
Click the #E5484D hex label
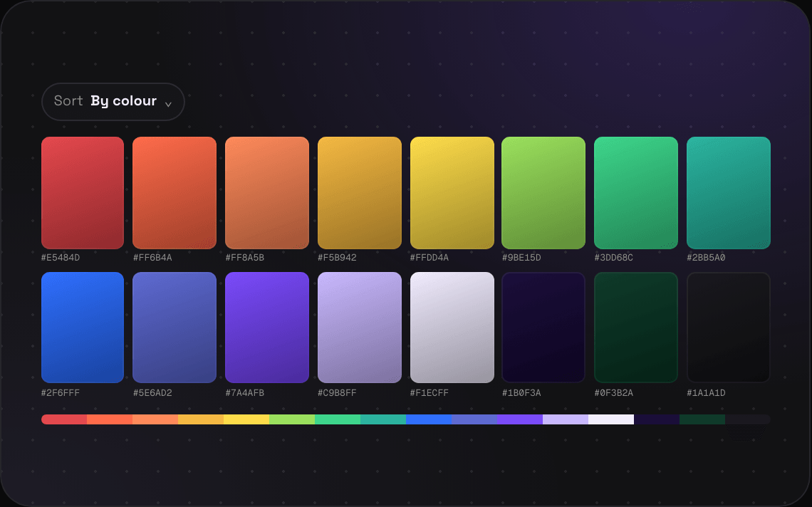(61, 257)
